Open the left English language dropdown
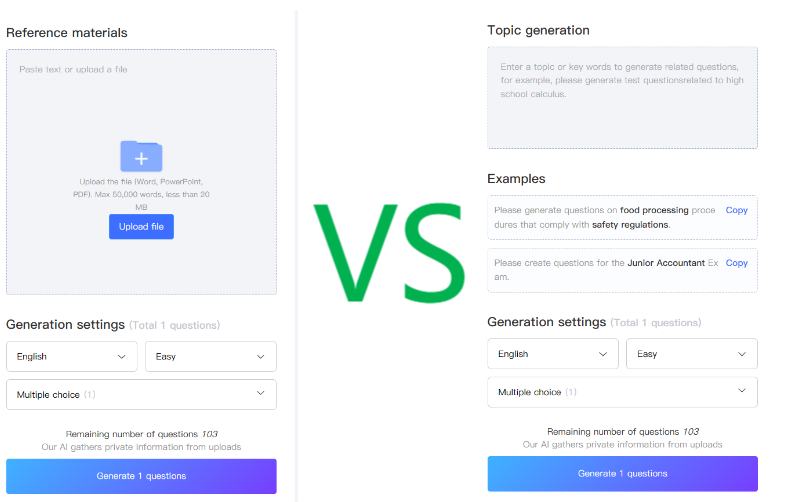789x502 pixels. pyautogui.click(x=72, y=357)
